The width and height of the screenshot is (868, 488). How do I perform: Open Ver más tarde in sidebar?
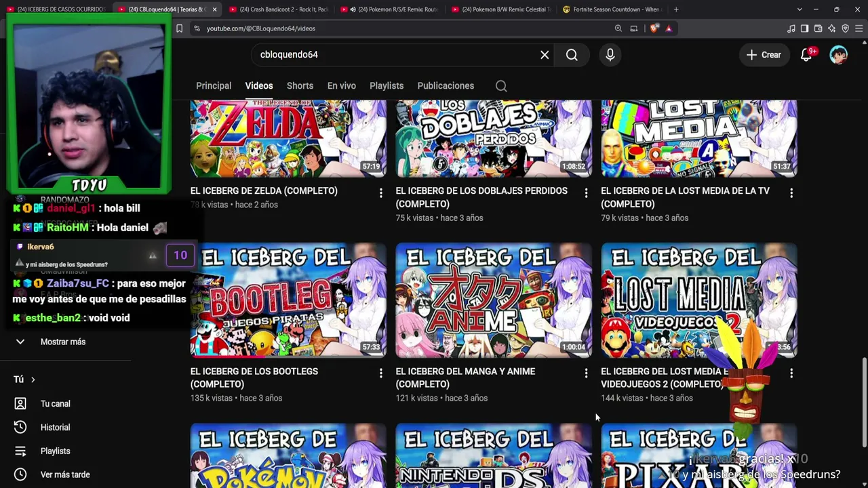(x=65, y=475)
